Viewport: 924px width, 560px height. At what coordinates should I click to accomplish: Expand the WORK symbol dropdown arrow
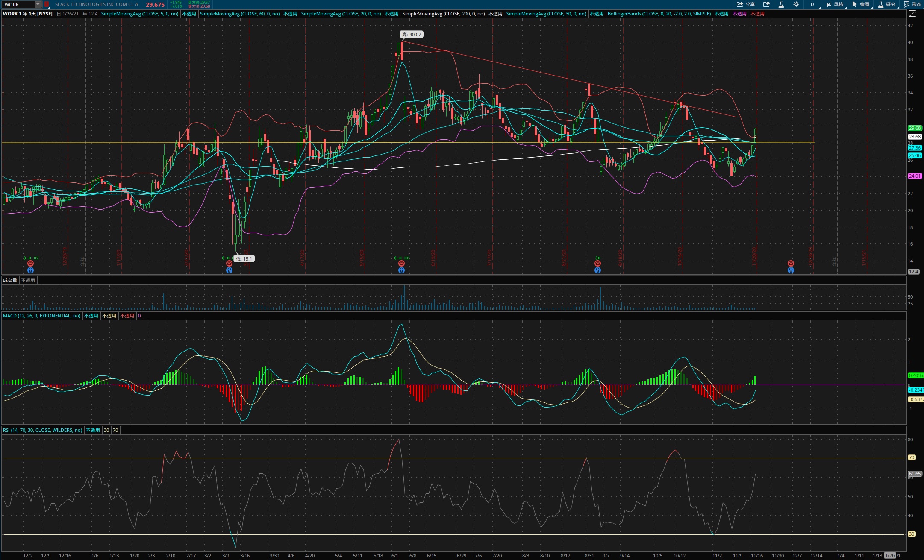[x=38, y=4]
